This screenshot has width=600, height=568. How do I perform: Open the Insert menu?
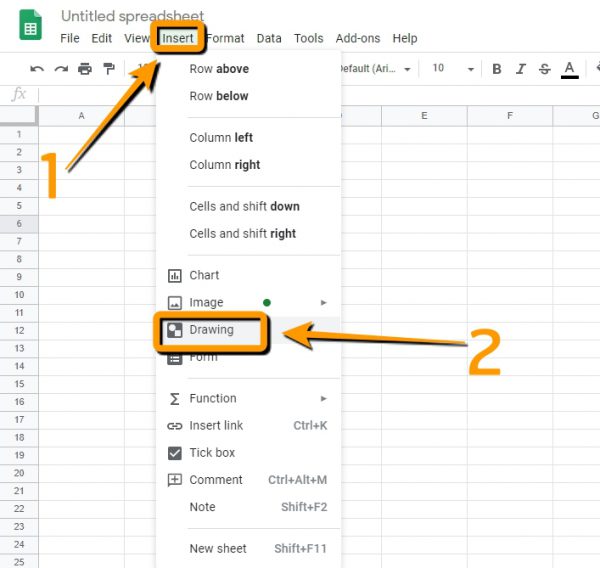point(178,38)
